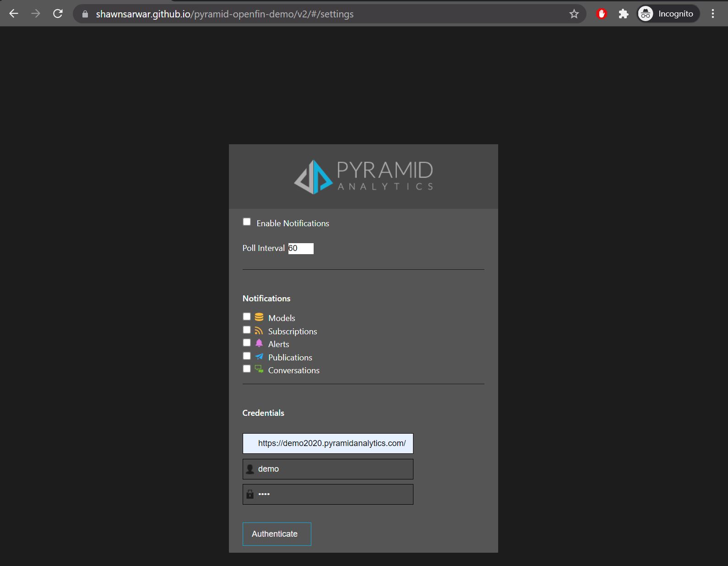728x566 pixels.
Task: Click the padlock site info icon
Action: (85, 14)
